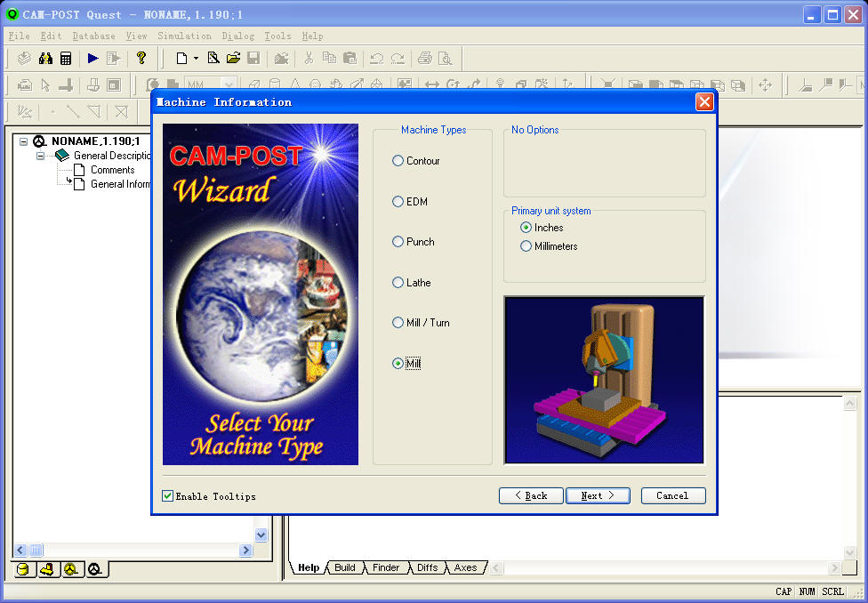Click the tree panel scroll-down arrow

coord(261,535)
